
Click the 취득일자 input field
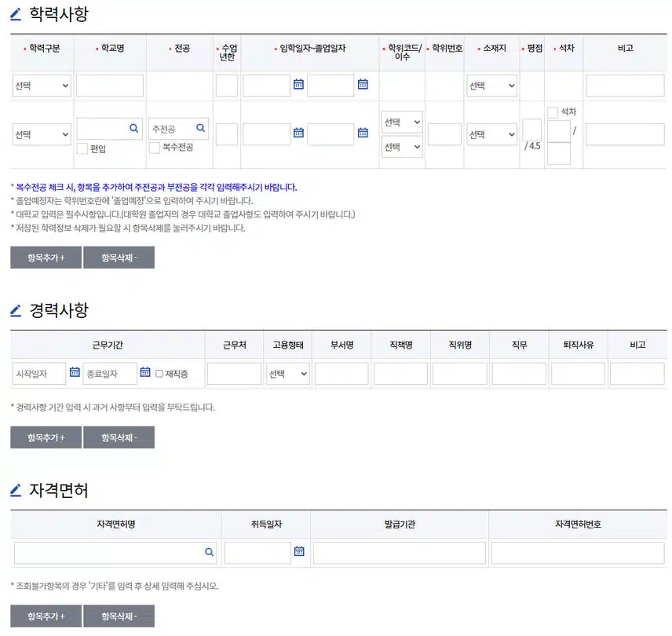click(257, 553)
